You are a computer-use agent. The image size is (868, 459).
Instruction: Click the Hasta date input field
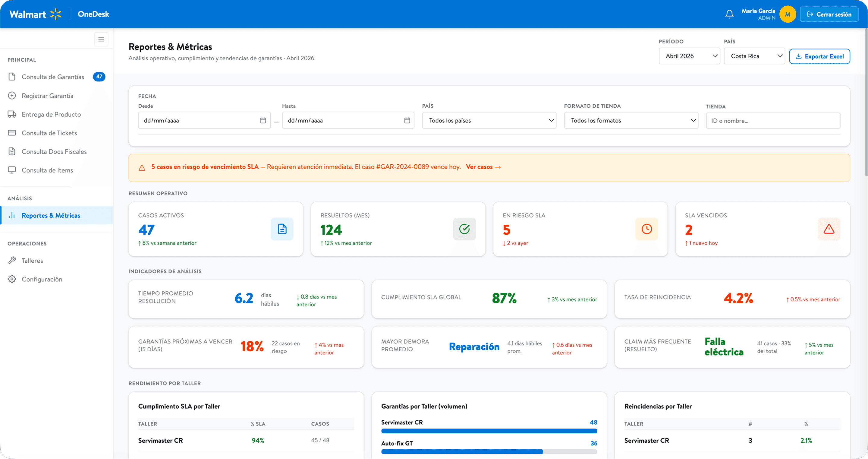[x=348, y=120]
